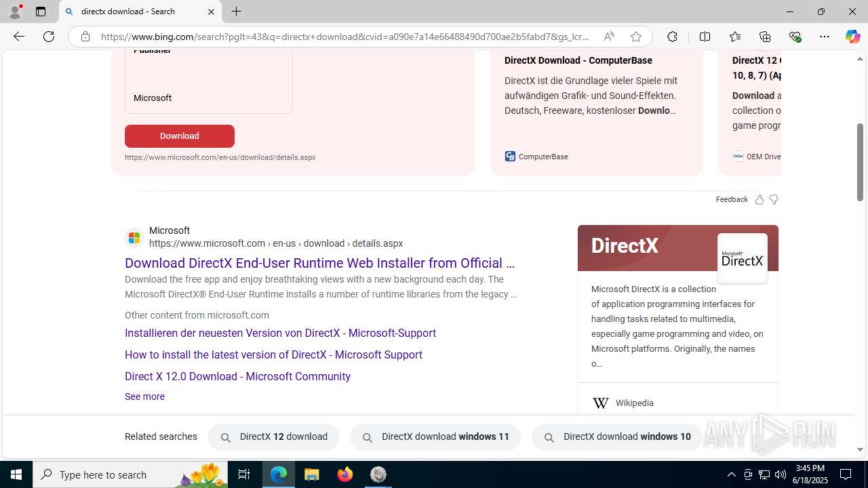868x488 pixels.
Task: Search DirectX download windows 11 suggestion
Action: [x=435, y=437]
